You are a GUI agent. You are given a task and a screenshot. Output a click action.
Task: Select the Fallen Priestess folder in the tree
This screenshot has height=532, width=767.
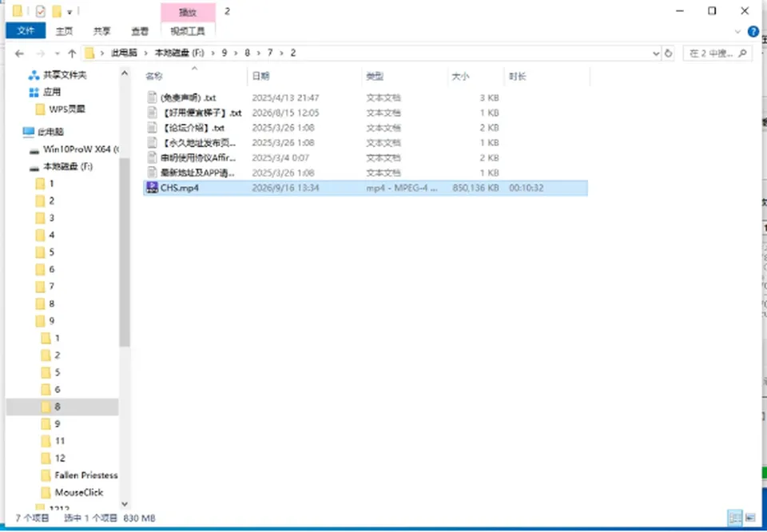point(86,475)
